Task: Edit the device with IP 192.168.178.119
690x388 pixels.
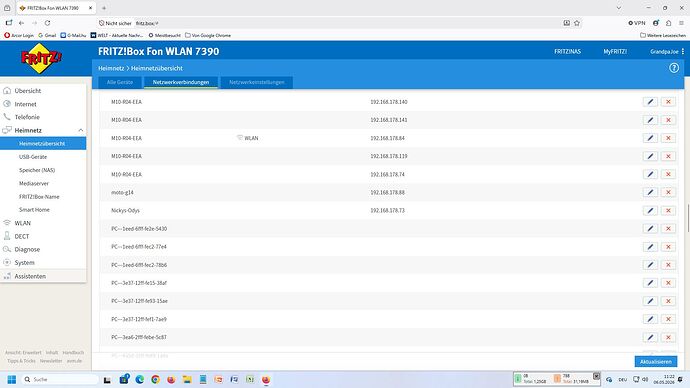Action: tap(650, 156)
